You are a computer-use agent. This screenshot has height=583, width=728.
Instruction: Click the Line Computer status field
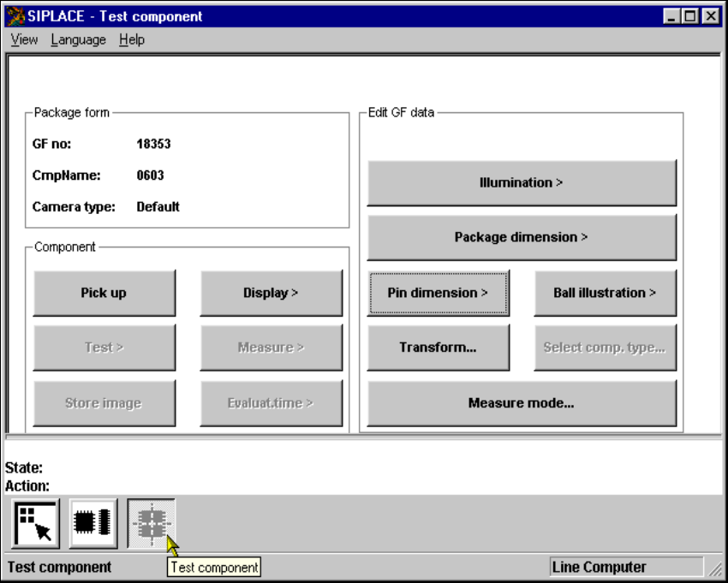626,568
